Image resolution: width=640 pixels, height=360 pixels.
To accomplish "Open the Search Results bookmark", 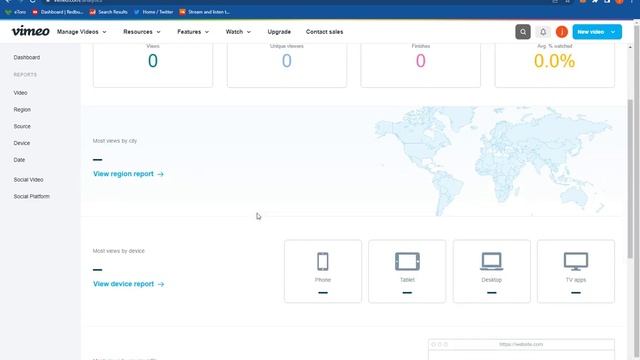I will [x=109, y=12].
